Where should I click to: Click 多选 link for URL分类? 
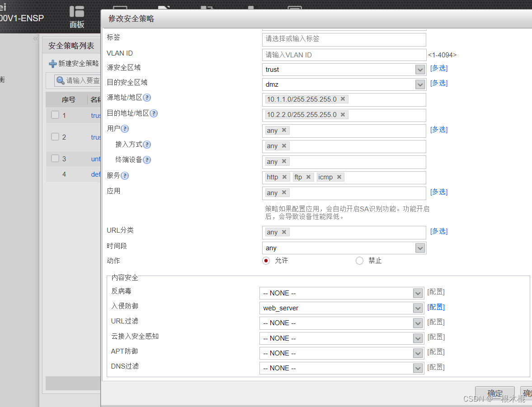click(x=439, y=231)
